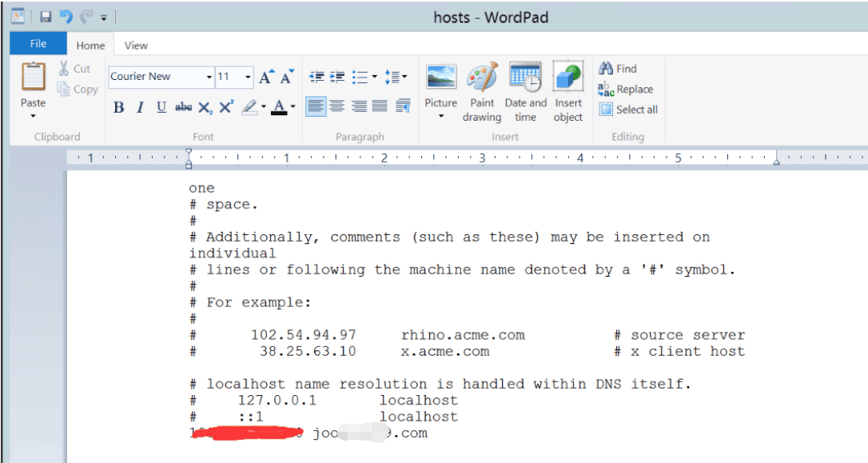Click the right indent marker on ruler
Viewport: 868px width, 463px height.
point(777,160)
